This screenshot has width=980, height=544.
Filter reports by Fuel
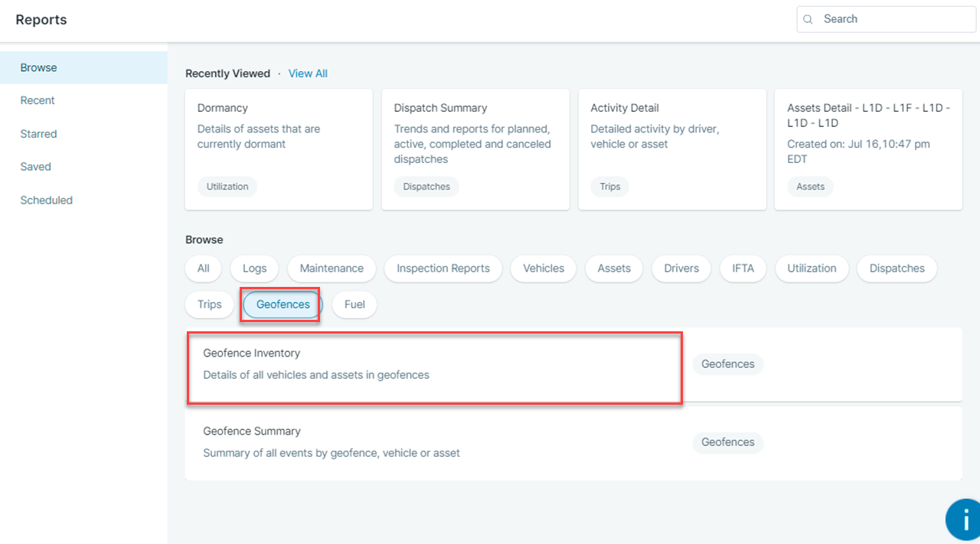(x=354, y=305)
